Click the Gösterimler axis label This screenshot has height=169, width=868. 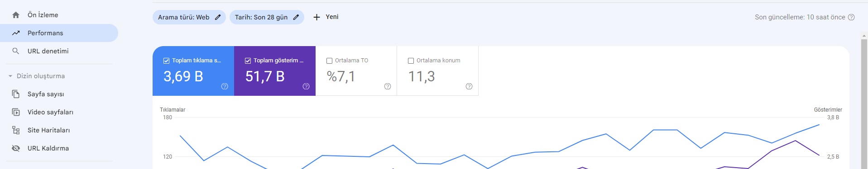(x=828, y=110)
